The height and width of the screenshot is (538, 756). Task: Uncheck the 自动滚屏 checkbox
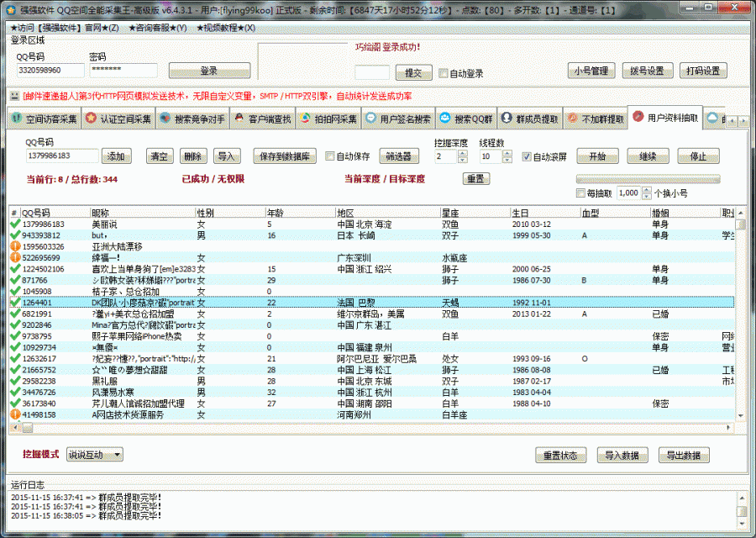coord(527,157)
